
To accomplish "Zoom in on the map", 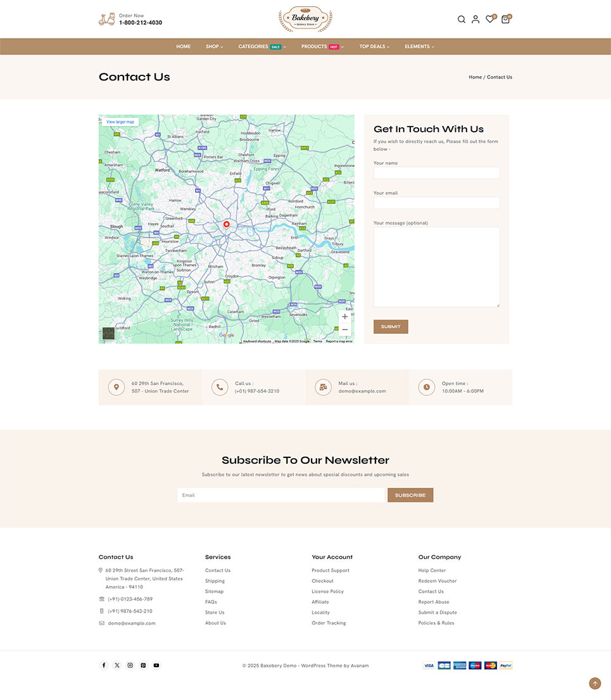I will point(344,317).
